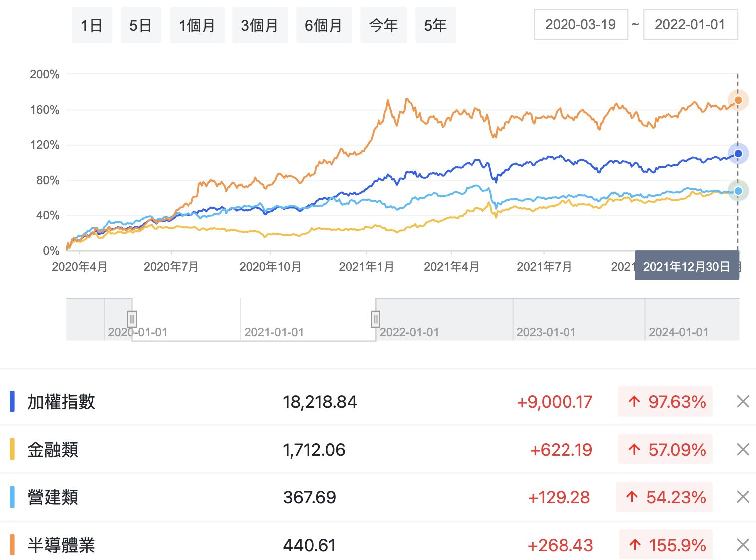Viewport: 756px width, 560px height.
Task: Click the 18,218.84 index value
Action: 320,402
